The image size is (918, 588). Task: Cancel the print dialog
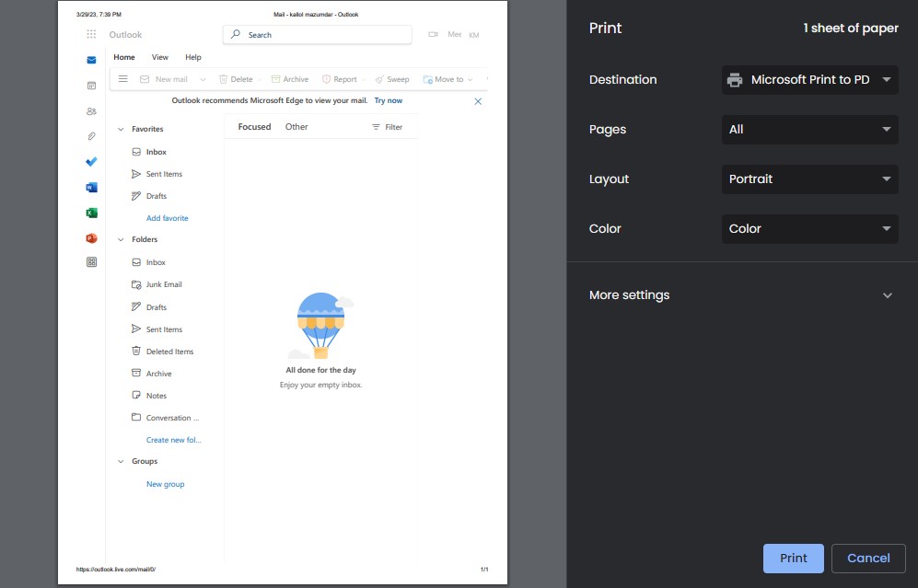coord(867,559)
